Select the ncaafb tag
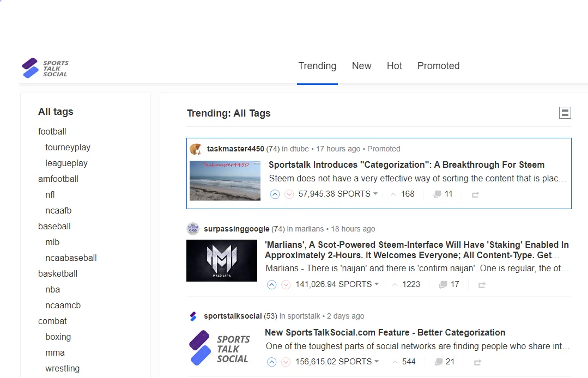The width and height of the screenshot is (588, 378). [58, 211]
